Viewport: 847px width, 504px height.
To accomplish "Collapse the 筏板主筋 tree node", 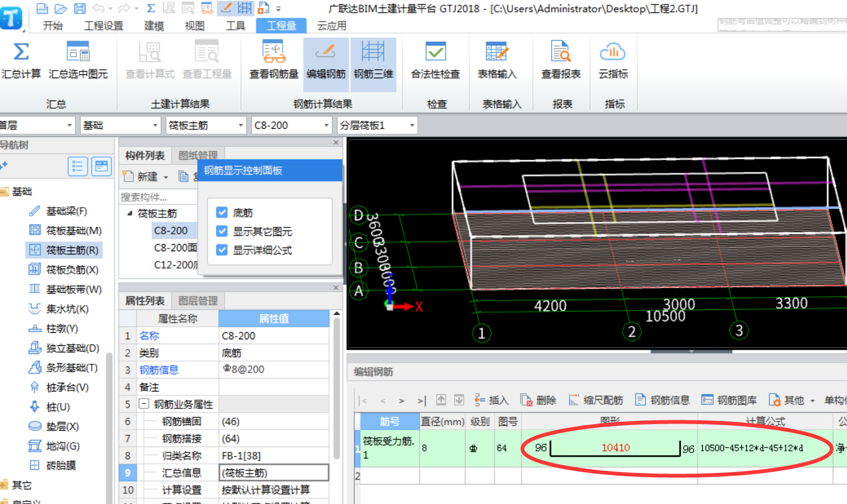I will pos(129,213).
